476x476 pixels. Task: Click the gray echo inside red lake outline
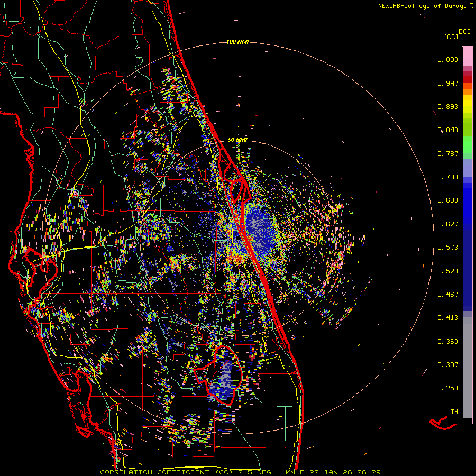(225, 376)
